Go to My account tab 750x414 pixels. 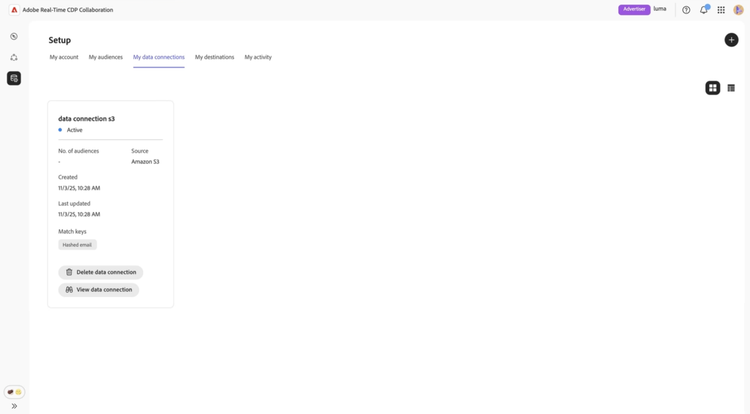point(64,57)
